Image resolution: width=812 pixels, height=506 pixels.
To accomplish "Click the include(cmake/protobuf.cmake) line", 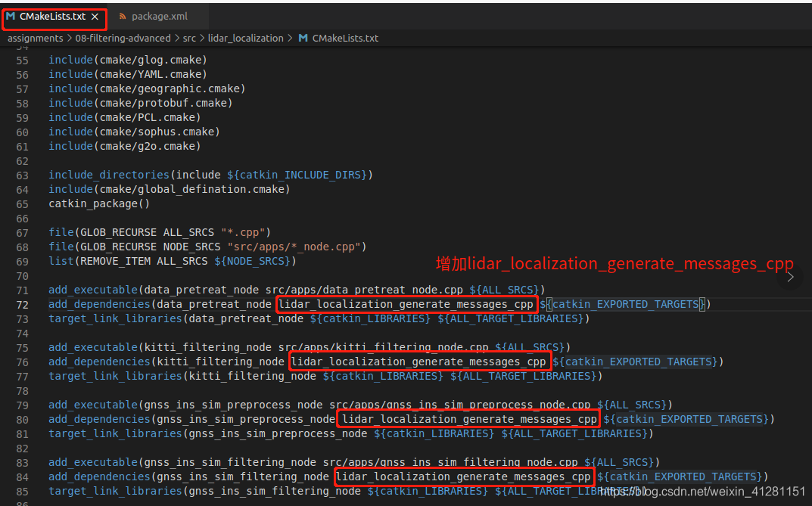I will click(x=140, y=103).
